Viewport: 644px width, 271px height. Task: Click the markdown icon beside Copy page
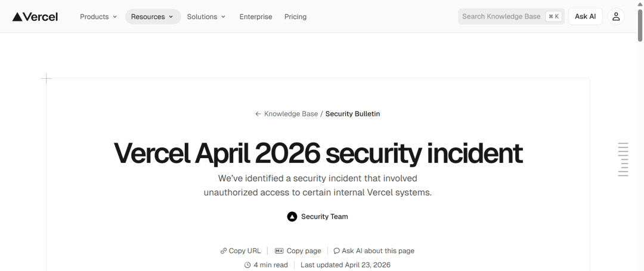(279, 251)
